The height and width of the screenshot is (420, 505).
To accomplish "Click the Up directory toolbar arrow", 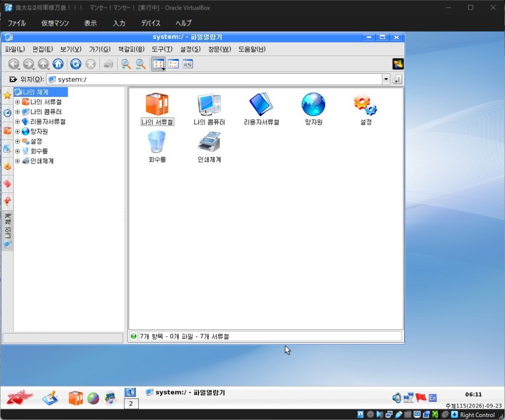I will 43,64.
